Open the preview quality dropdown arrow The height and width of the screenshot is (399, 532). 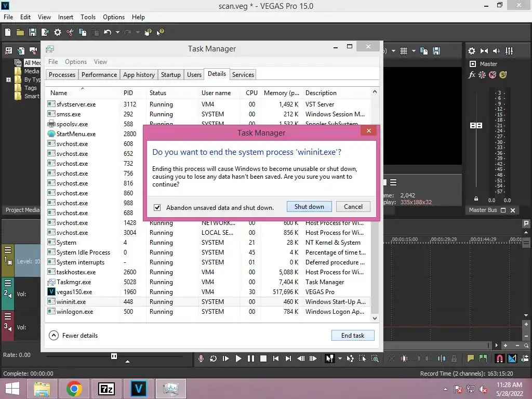(x=393, y=51)
